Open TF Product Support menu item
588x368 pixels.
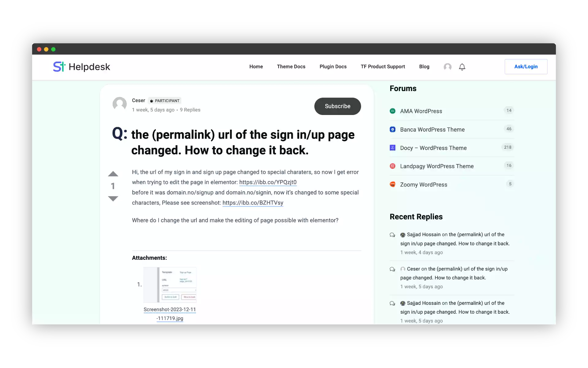tap(383, 67)
